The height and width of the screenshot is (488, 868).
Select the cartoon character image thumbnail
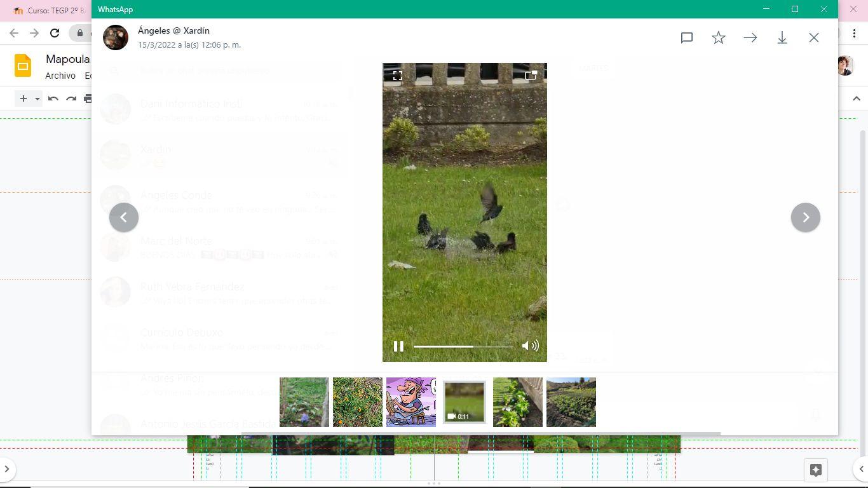pos(411,402)
